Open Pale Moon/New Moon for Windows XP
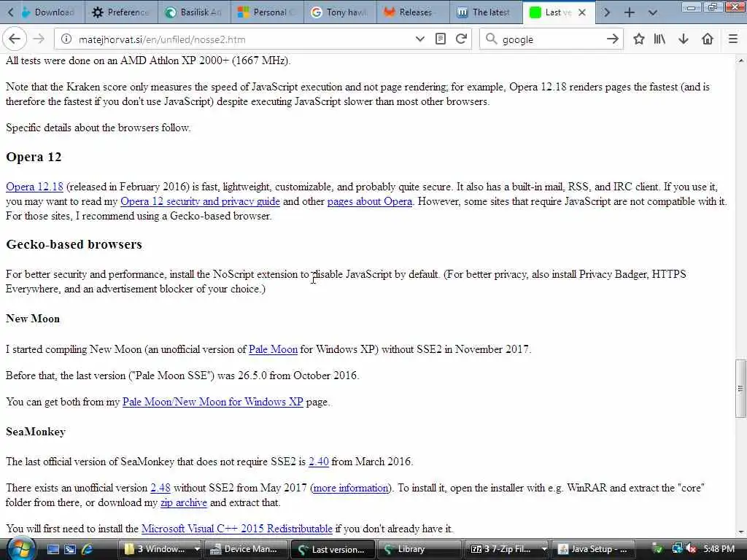Image resolution: width=747 pixels, height=560 pixels. 212,402
